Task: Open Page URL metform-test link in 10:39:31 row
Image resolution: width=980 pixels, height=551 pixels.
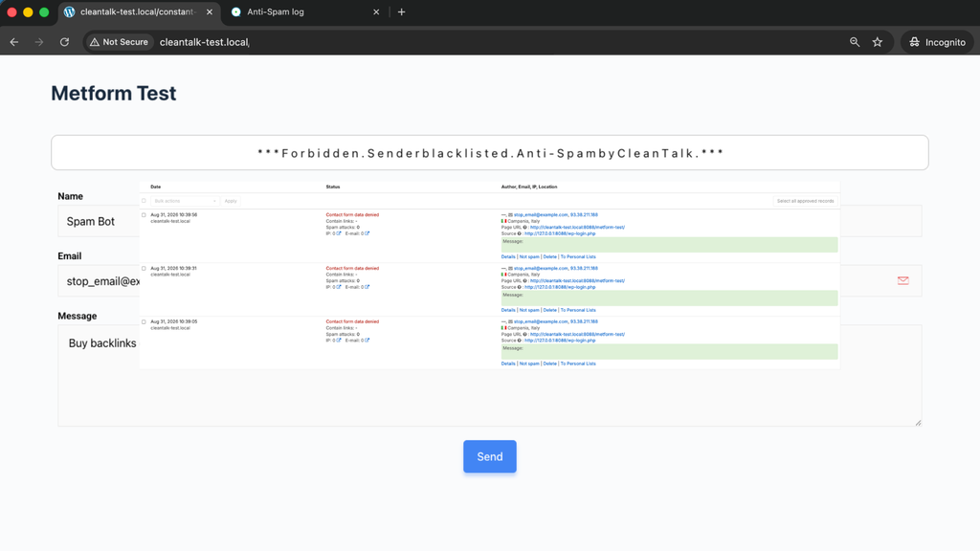Action: tap(577, 281)
